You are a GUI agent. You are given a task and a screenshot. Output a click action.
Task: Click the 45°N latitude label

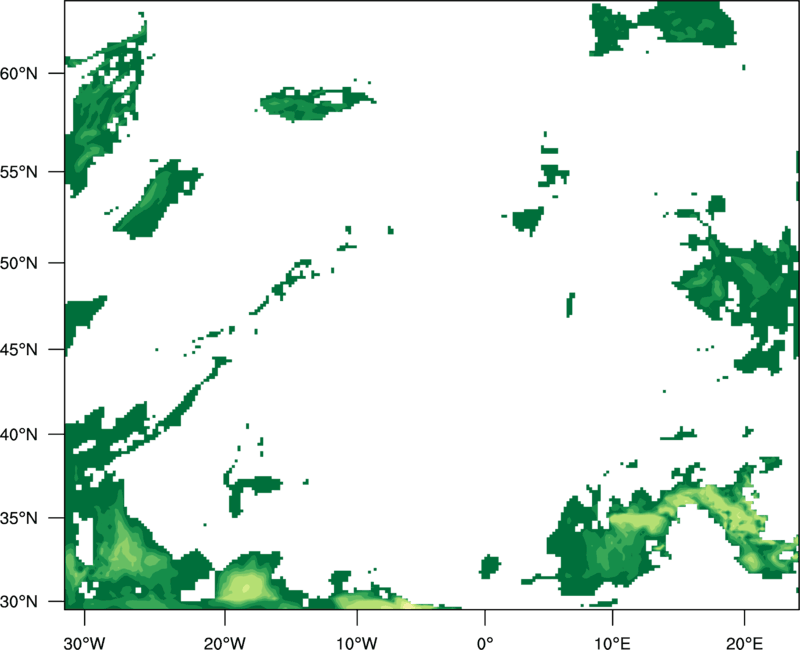pos(19,349)
